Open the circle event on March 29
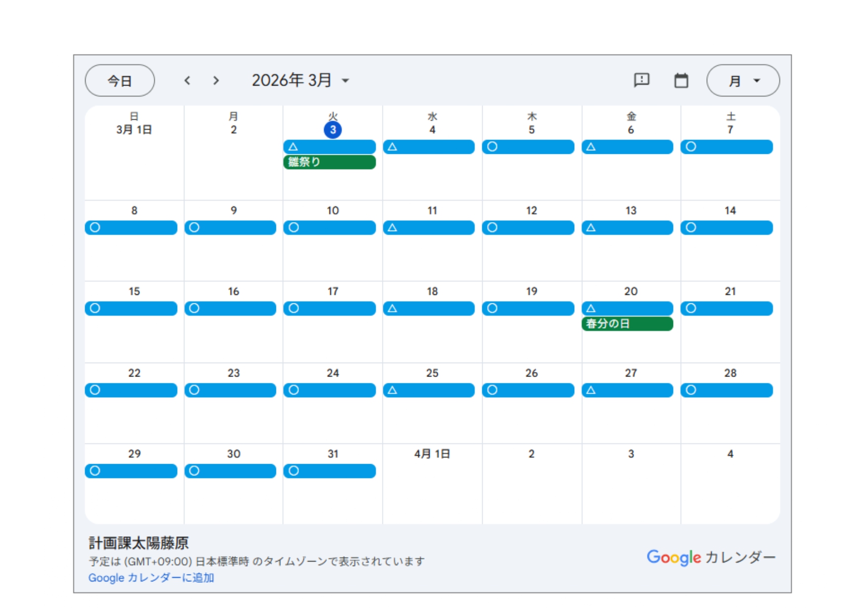Image resolution: width=868 pixels, height=614 pixels. [x=131, y=471]
